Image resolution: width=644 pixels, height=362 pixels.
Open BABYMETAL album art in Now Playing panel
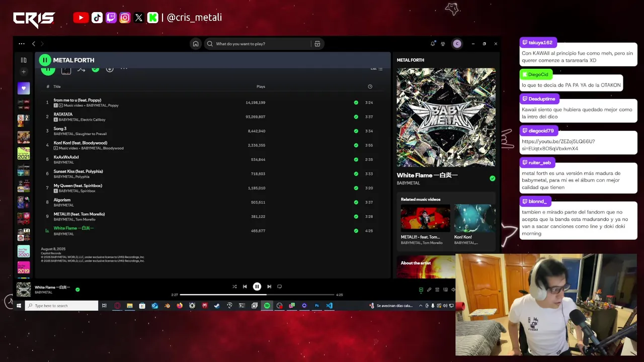446,117
